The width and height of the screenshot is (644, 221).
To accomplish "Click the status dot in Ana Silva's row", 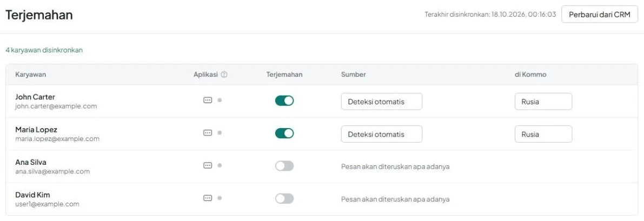I will [220, 165].
